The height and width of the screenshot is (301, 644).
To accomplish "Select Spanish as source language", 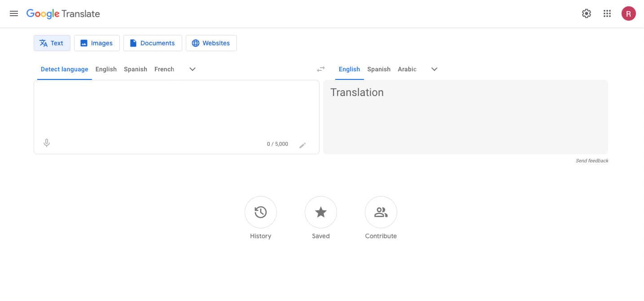I will (x=136, y=69).
